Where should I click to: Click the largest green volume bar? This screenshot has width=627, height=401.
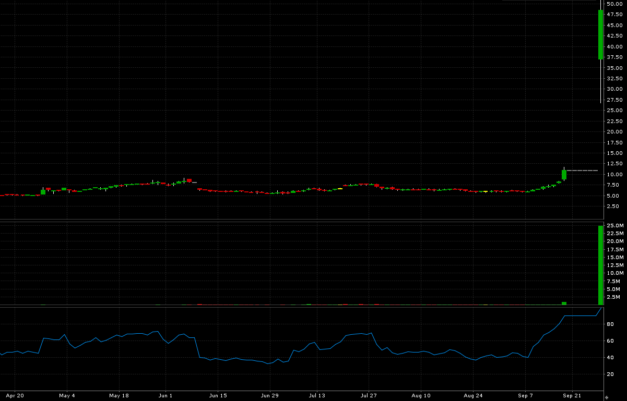[600, 265]
